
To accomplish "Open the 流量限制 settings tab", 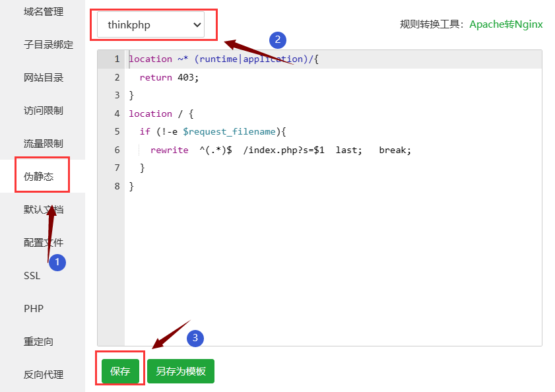I will [43, 144].
